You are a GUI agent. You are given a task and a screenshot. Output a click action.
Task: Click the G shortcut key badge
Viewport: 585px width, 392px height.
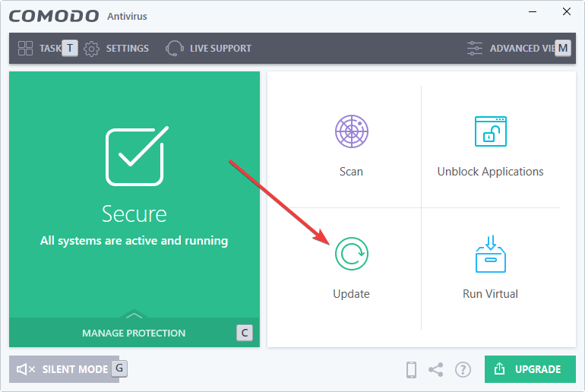click(x=119, y=368)
